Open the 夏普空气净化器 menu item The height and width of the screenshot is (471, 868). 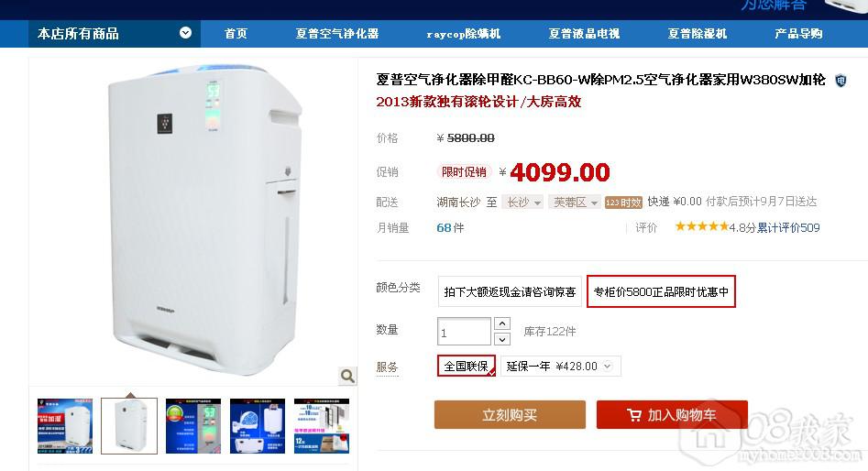coord(337,34)
